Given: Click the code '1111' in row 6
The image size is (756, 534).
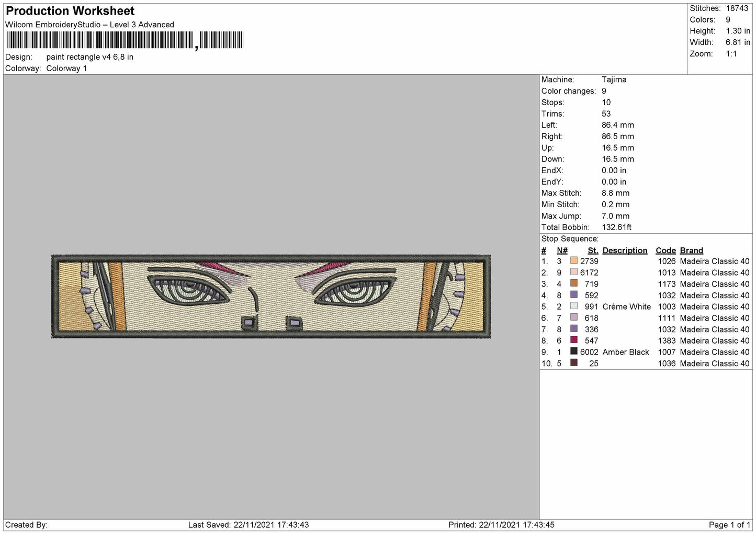Looking at the screenshot, I should [x=667, y=318].
